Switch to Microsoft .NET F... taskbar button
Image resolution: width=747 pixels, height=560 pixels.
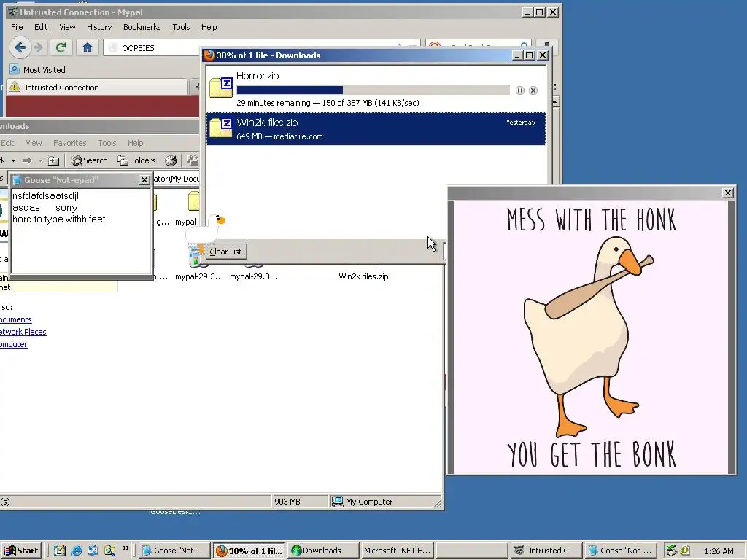(x=397, y=551)
